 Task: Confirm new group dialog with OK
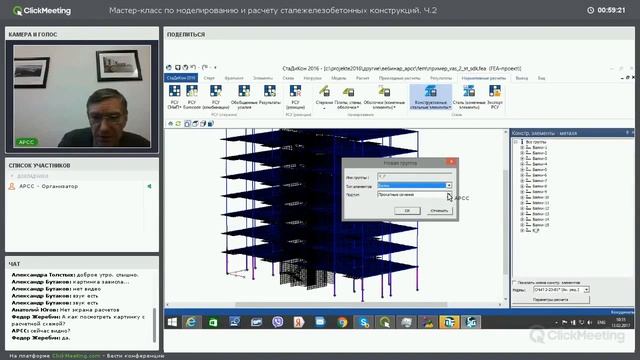(x=407, y=211)
